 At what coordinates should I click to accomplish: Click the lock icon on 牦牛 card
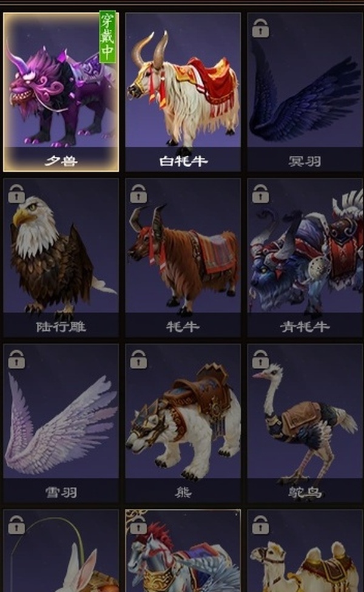(x=138, y=194)
